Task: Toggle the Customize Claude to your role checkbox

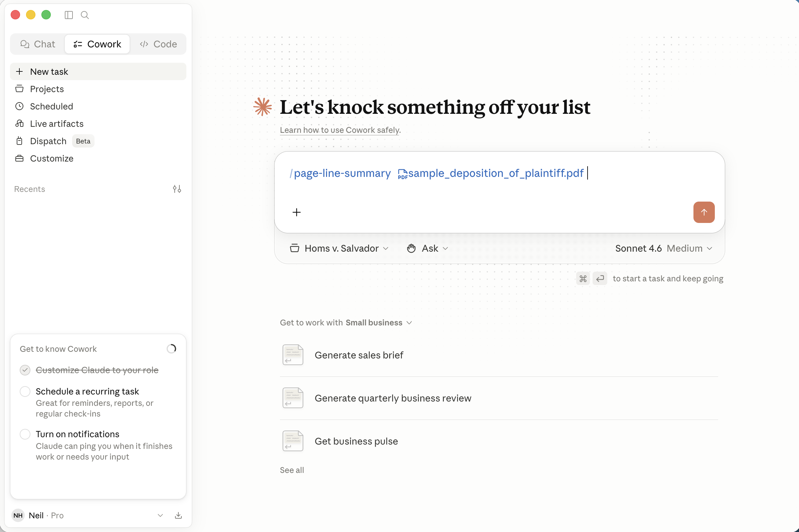Action: coord(25,370)
